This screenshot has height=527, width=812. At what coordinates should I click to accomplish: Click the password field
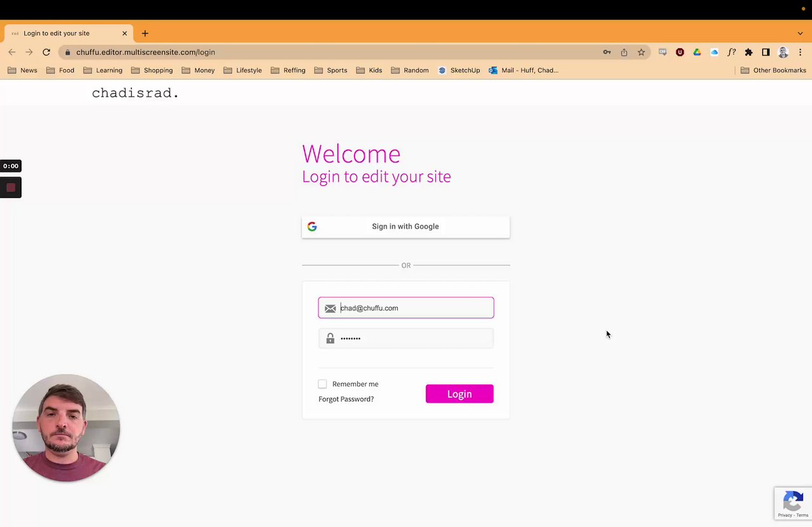click(406, 338)
